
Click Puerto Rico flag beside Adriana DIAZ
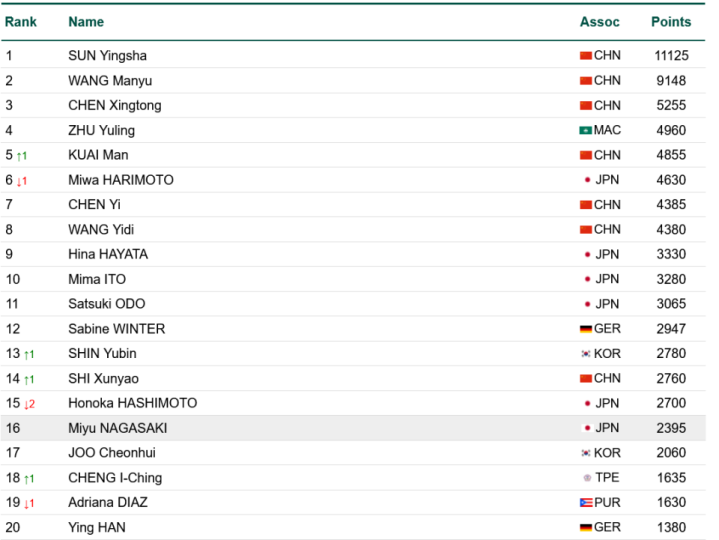585,503
